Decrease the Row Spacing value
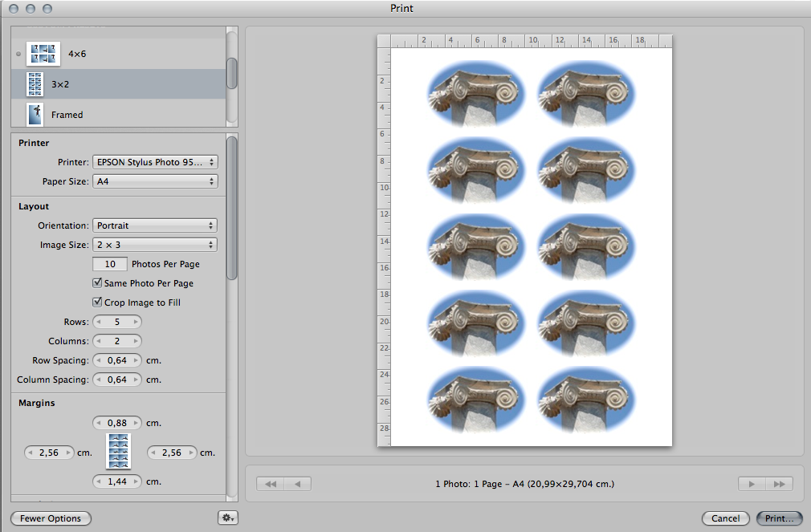 (x=99, y=360)
